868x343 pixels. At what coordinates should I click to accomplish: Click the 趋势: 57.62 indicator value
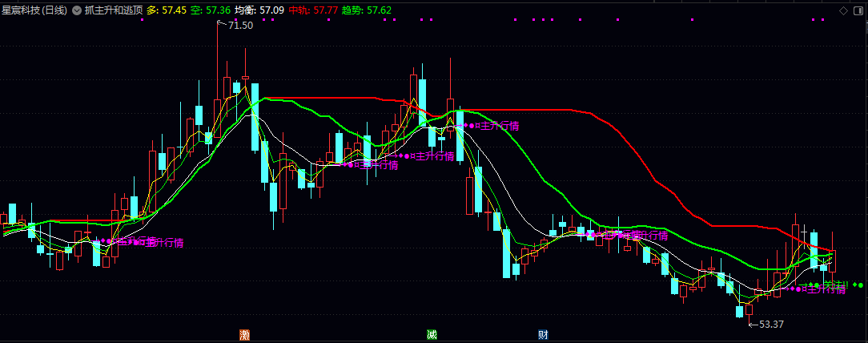click(x=367, y=10)
